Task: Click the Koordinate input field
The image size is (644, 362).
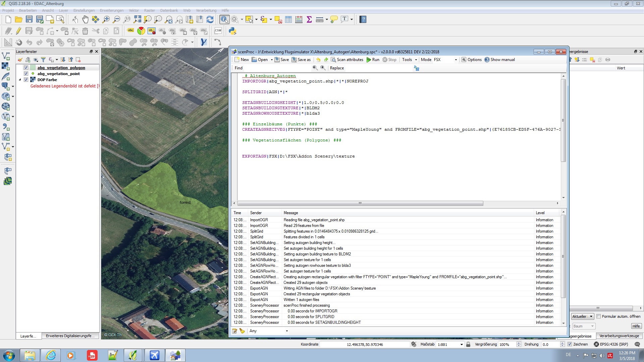Action: pyautogui.click(x=365, y=344)
